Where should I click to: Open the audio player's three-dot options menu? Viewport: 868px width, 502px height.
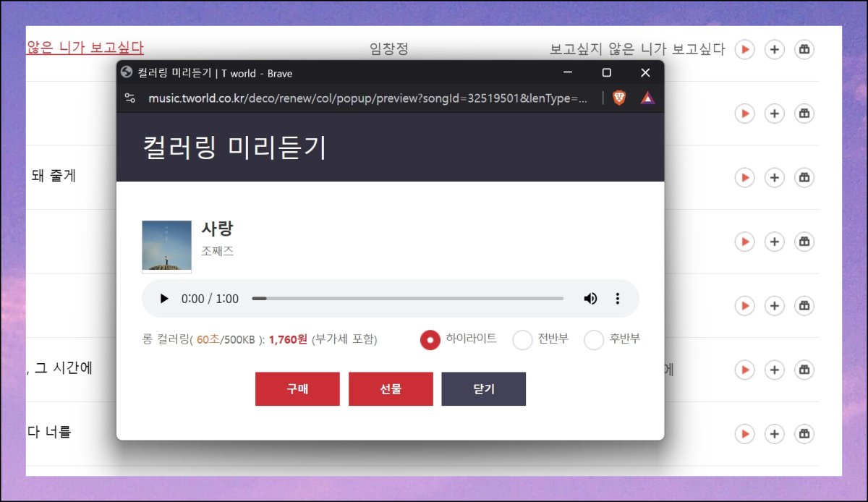pyautogui.click(x=617, y=299)
